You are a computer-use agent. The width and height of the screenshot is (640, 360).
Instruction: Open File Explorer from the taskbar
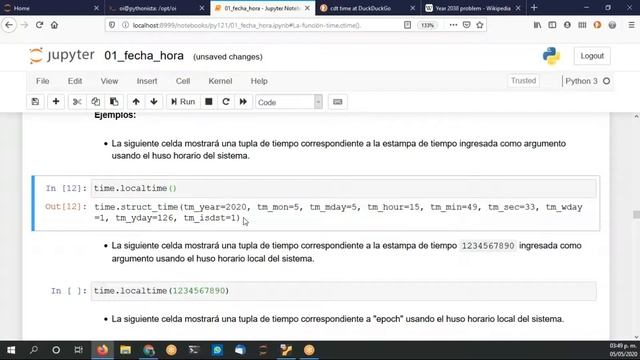point(125,350)
